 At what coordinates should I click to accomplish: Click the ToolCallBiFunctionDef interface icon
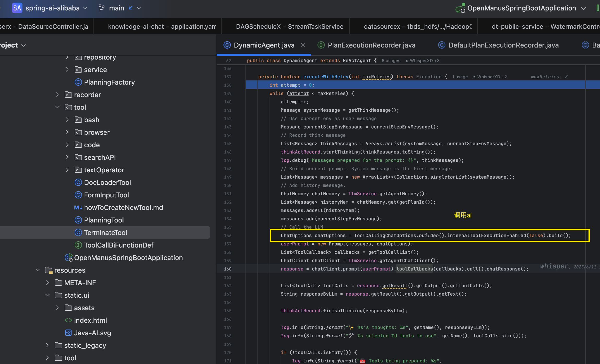click(78, 245)
